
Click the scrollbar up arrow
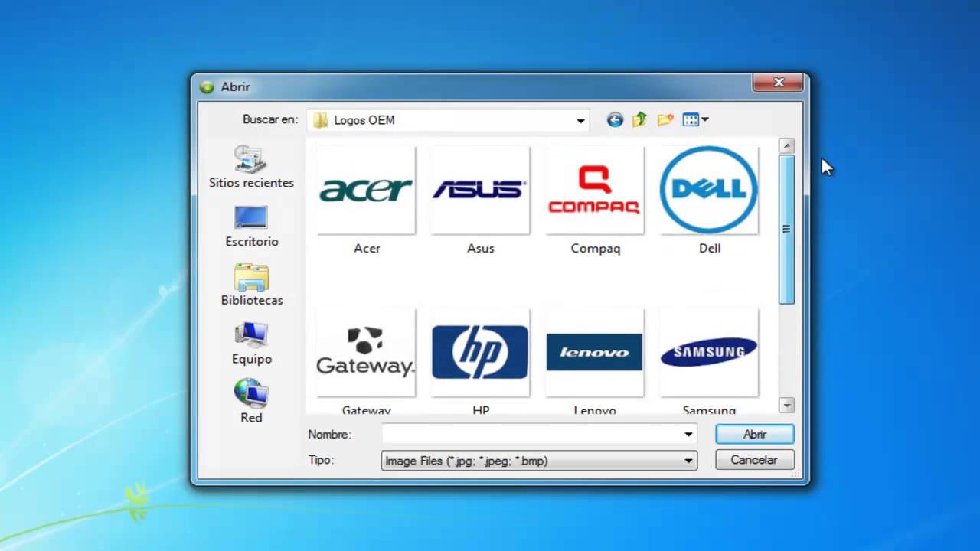coord(786,145)
